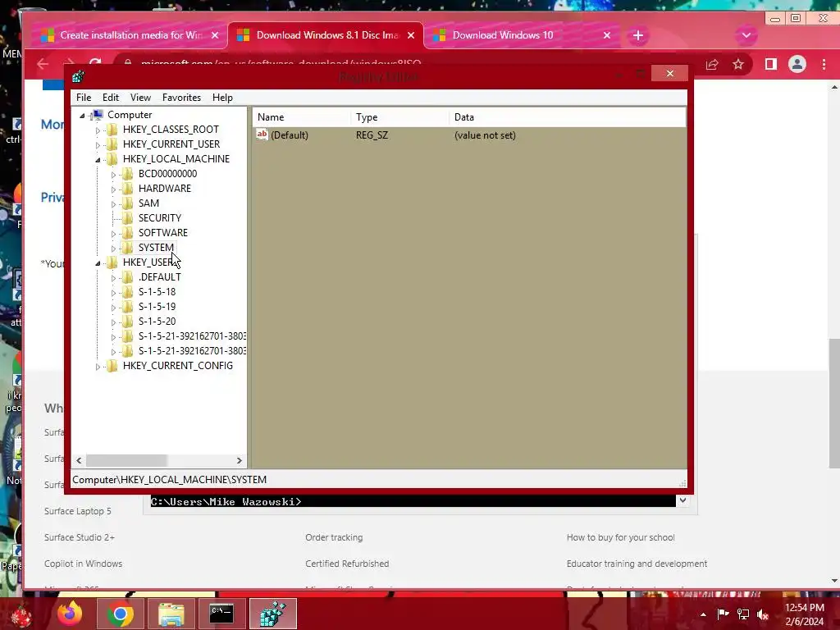
Task: Open 'Surface Studio 2+' link
Action: pyautogui.click(x=80, y=537)
